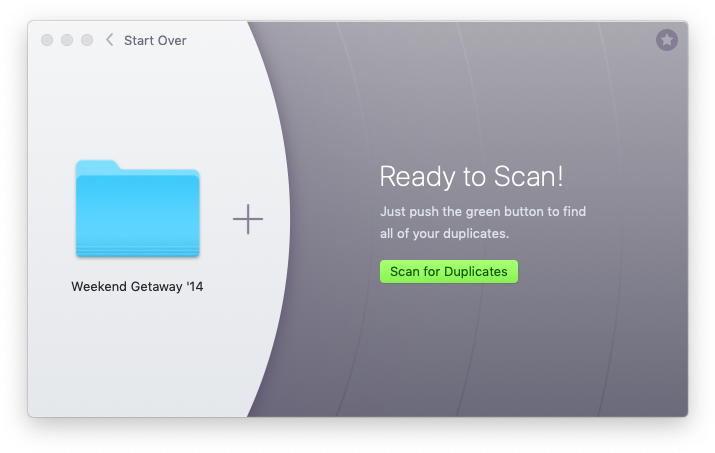Screen dimensions: 715x453
Task: Click the folder's tab at its top-left
Action: 97,166
